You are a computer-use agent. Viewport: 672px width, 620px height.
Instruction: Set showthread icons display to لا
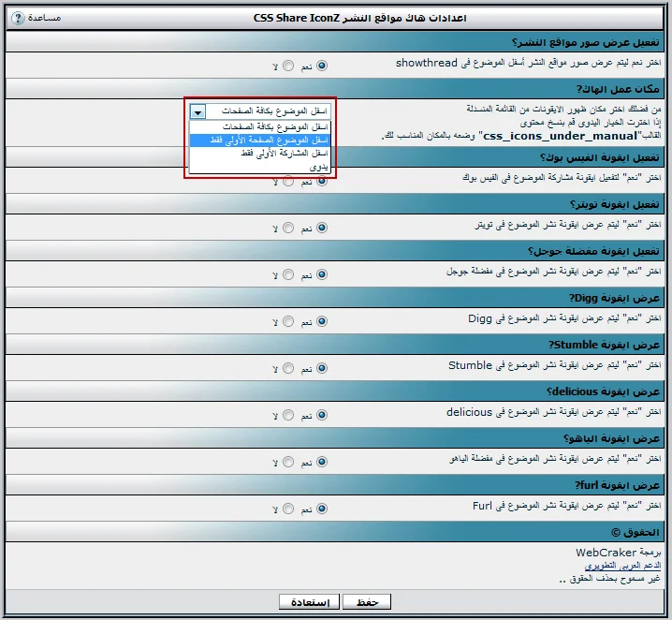click(x=287, y=66)
